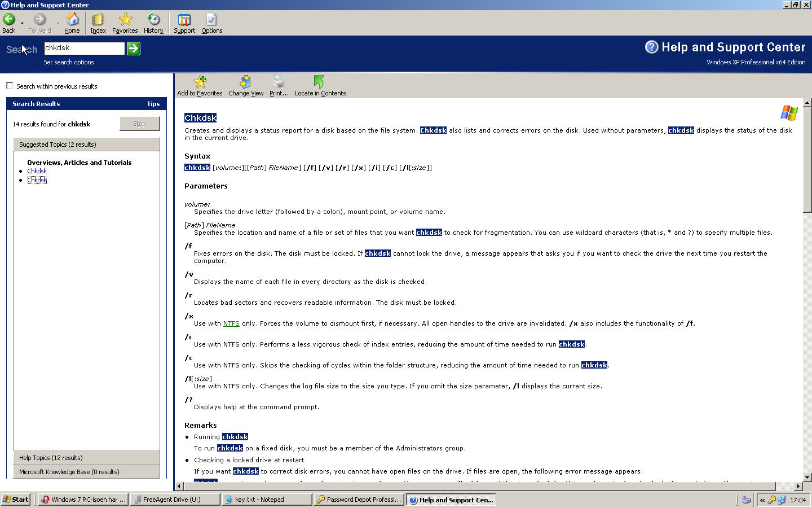Open the Start menu
This screenshot has width=812, height=508.
pos(16,500)
